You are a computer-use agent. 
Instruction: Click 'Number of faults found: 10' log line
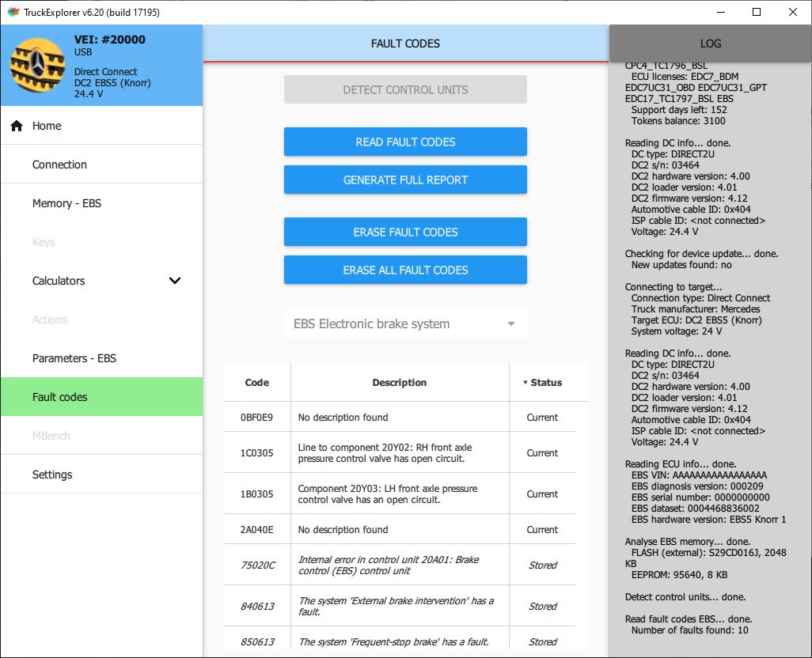689,630
